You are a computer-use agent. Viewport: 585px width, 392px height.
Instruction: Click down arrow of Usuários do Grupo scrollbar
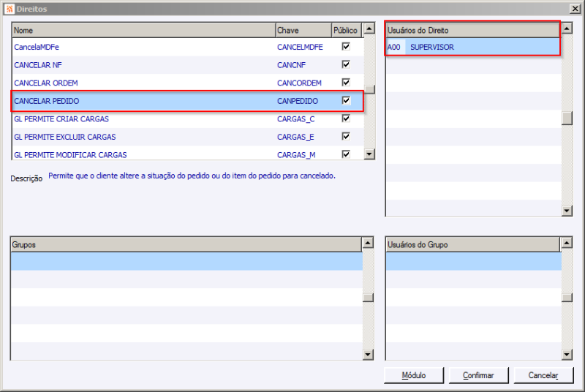coord(567,354)
